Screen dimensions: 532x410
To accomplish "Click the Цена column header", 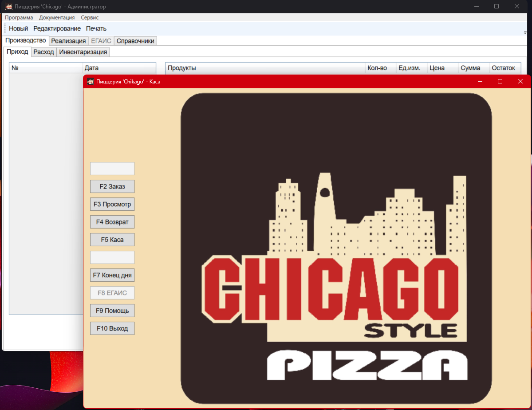I will [x=443, y=68].
